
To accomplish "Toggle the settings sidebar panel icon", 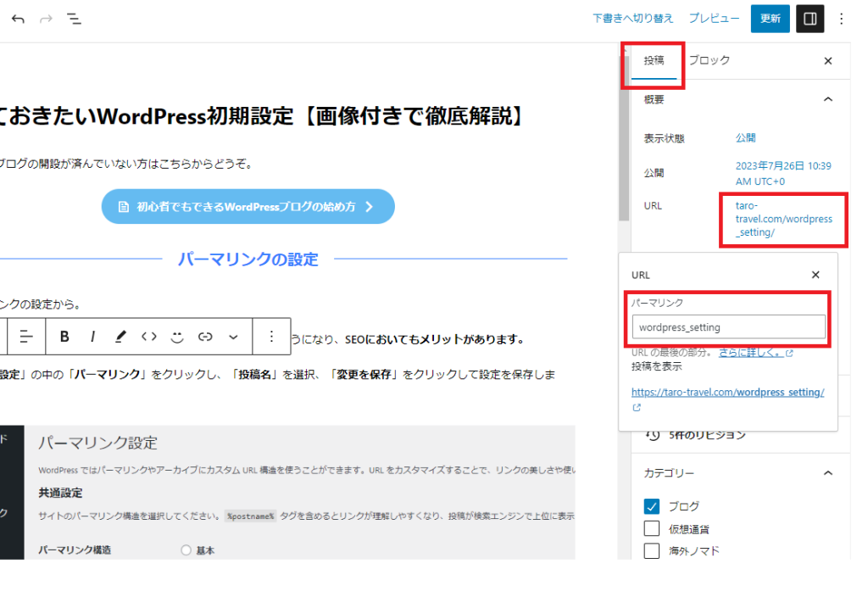I will pyautogui.click(x=810, y=19).
